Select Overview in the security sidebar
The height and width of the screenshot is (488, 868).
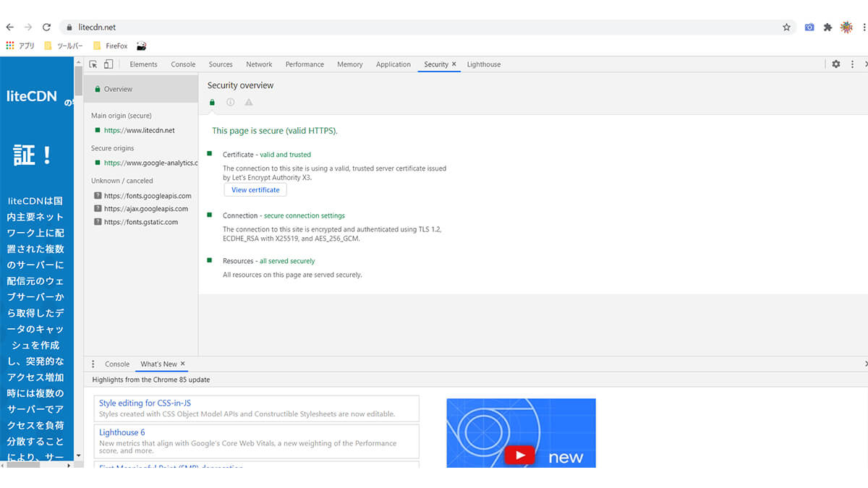pyautogui.click(x=140, y=89)
